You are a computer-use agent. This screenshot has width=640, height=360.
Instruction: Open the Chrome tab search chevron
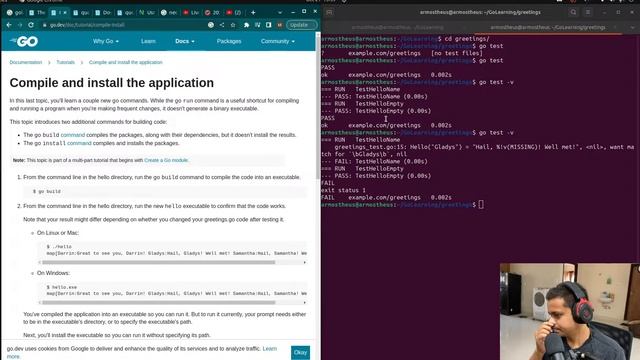pyautogui.click(x=280, y=13)
